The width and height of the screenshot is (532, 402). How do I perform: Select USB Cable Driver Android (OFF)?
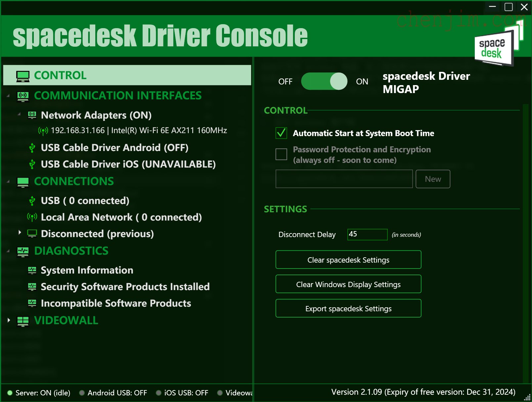[114, 148]
